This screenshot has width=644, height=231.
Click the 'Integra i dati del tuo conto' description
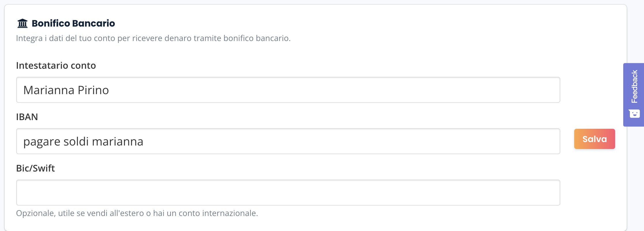[x=153, y=38]
